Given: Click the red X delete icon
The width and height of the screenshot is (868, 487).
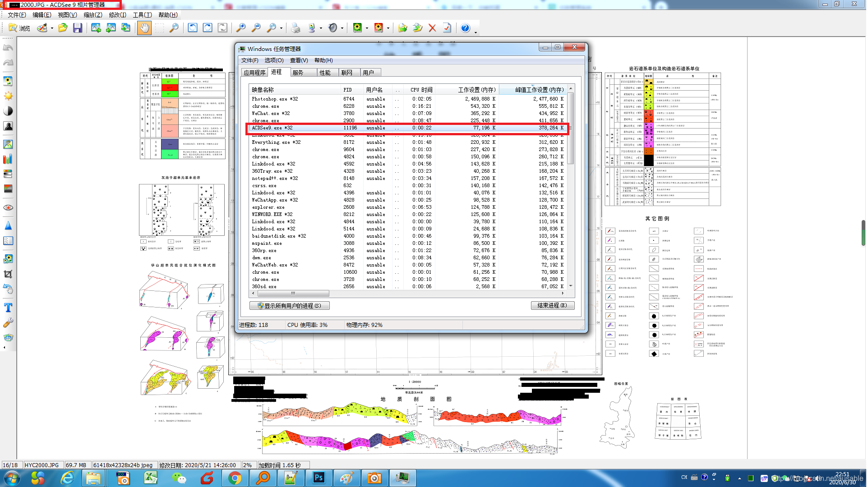Looking at the screenshot, I should [x=432, y=28].
